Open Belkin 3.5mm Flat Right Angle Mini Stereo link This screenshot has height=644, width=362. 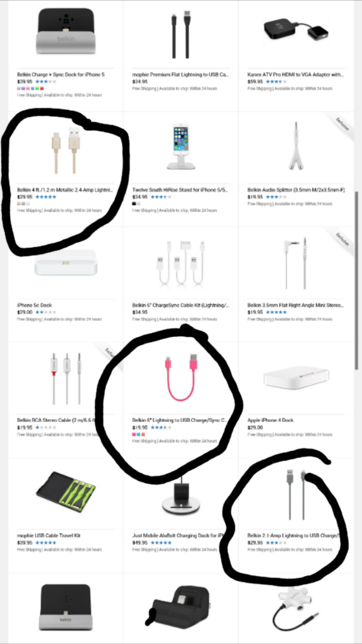(x=295, y=305)
